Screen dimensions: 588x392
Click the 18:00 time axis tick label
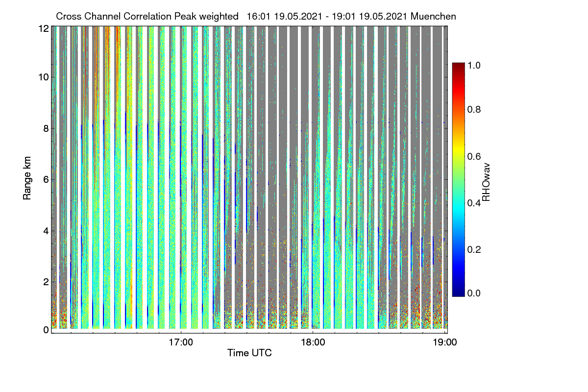point(313,342)
